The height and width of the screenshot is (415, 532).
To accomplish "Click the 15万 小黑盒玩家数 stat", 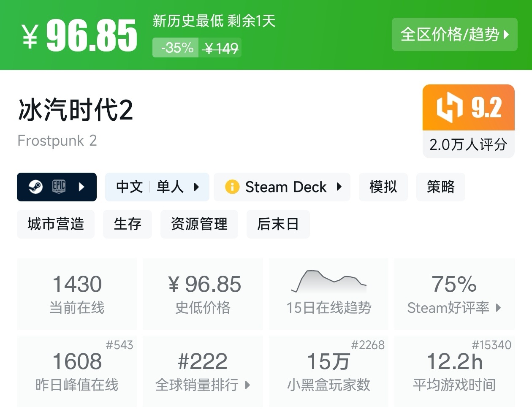I will click(328, 372).
